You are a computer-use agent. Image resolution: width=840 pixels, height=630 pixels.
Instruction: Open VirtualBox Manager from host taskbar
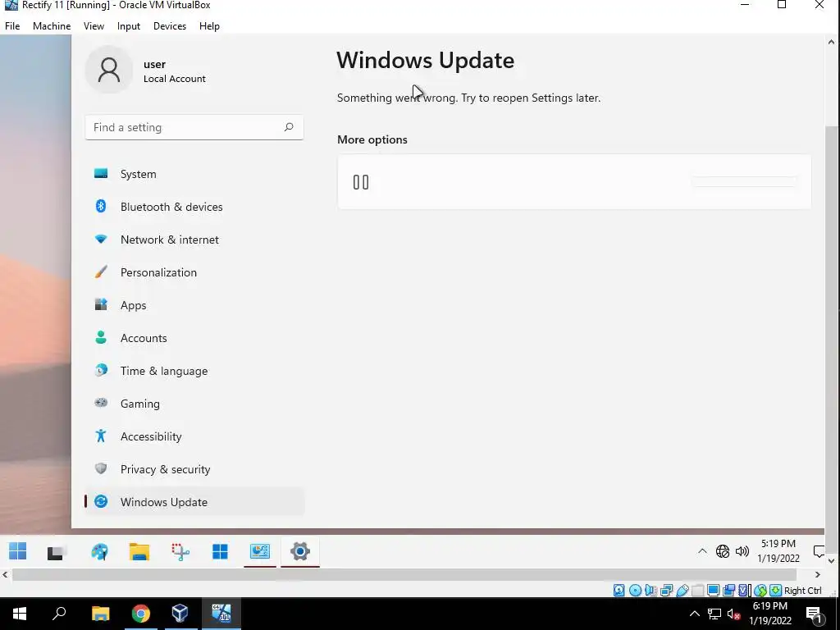[x=180, y=614]
